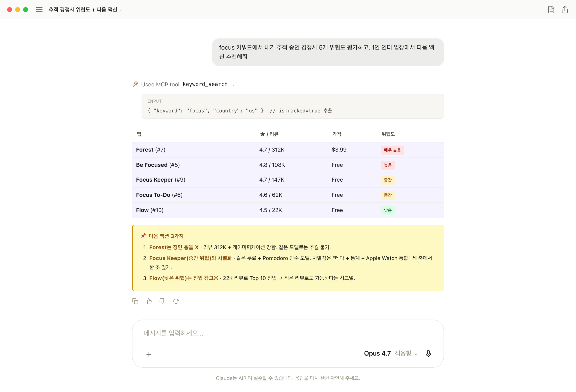Click the 앱 column header

pyautogui.click(x=139, y=134)
